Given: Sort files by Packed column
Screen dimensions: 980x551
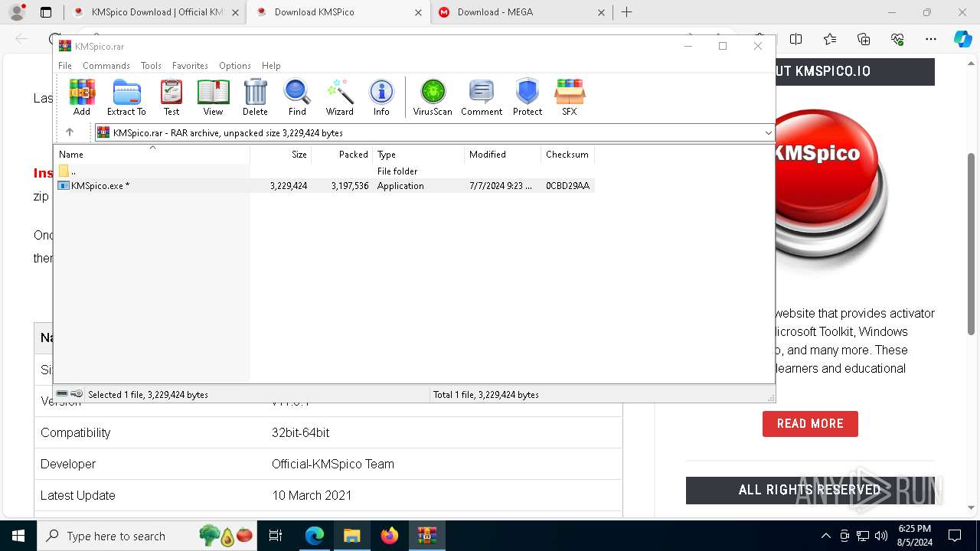Looking at the screenshot, I should (342, 155).
